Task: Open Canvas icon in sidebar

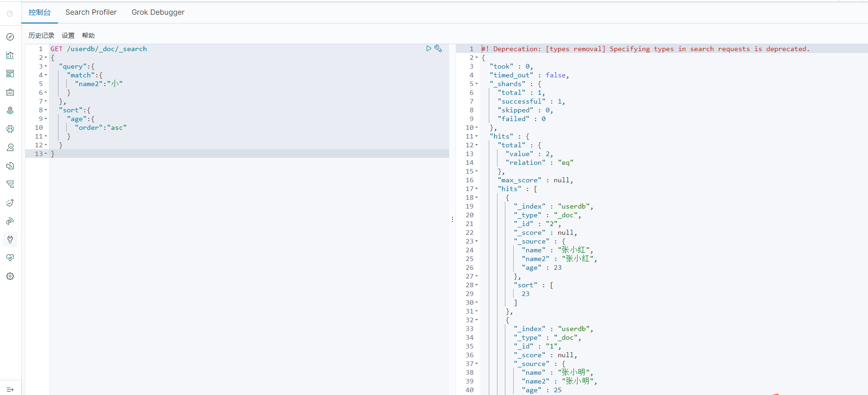Action: [10, 92]
